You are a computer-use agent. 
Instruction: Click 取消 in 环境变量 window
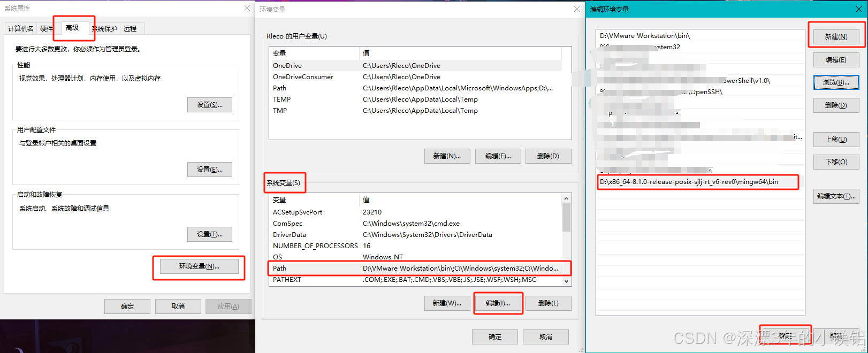[546, 337]
